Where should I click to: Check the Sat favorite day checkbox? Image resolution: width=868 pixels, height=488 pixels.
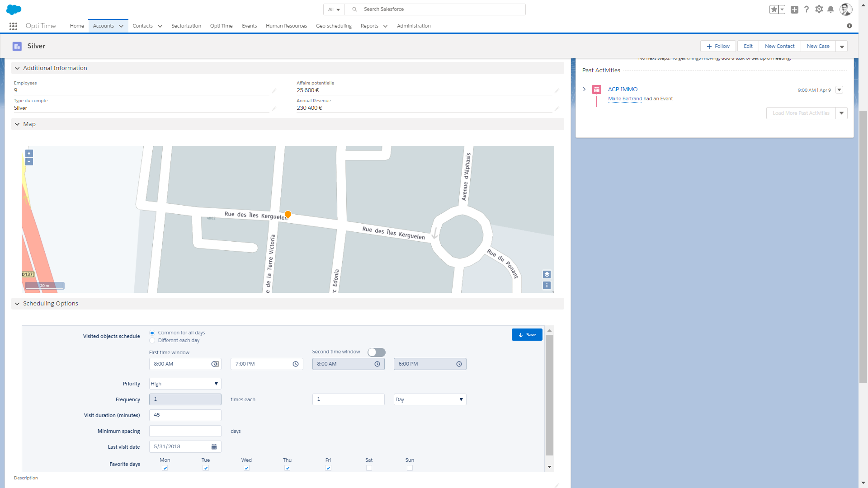pyautogui.click(x=369, y=468)
